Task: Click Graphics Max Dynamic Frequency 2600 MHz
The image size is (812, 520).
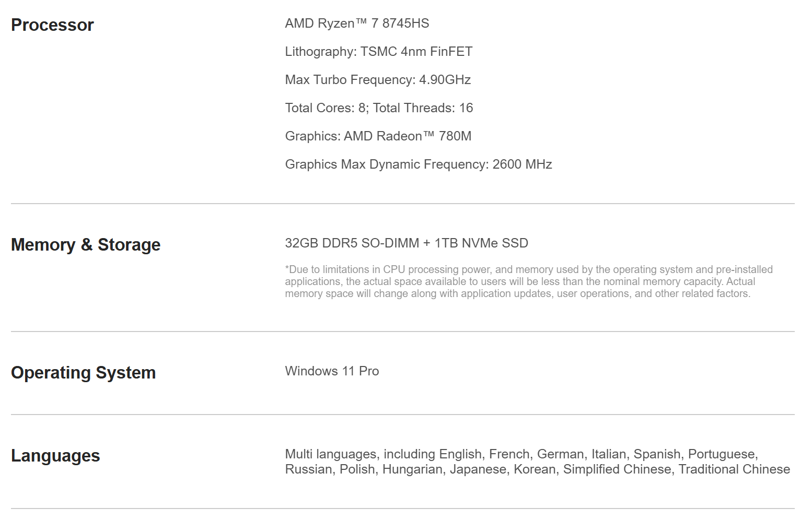Action: tap(419, 164)
